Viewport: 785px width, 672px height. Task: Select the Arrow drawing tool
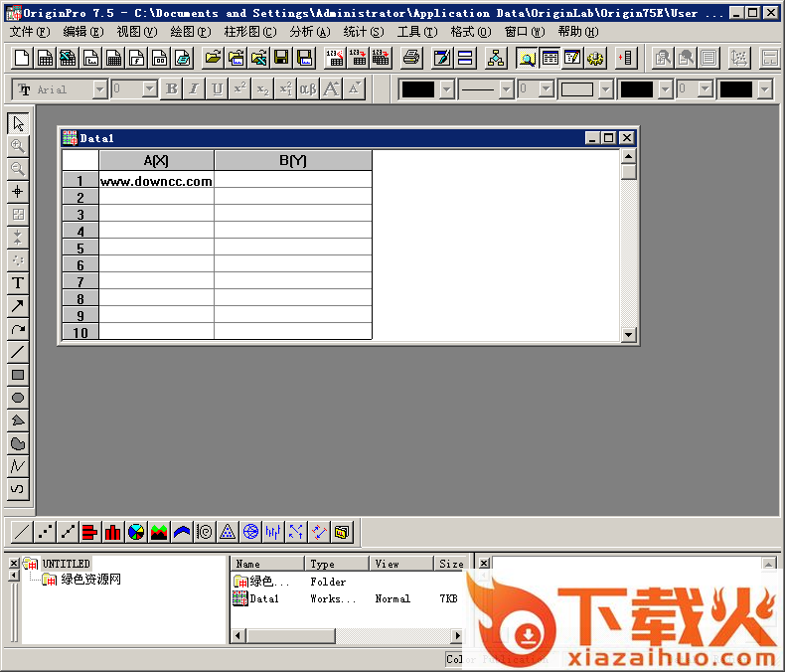18,306
